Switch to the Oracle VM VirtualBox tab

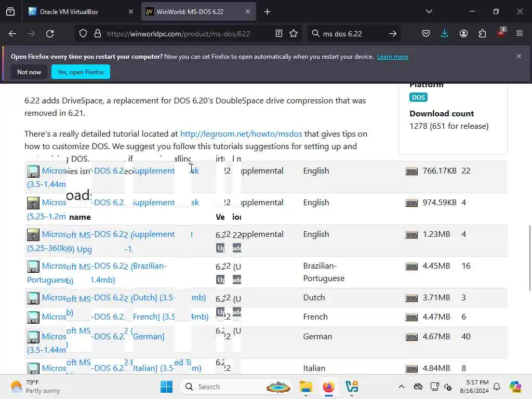(81, 11)
